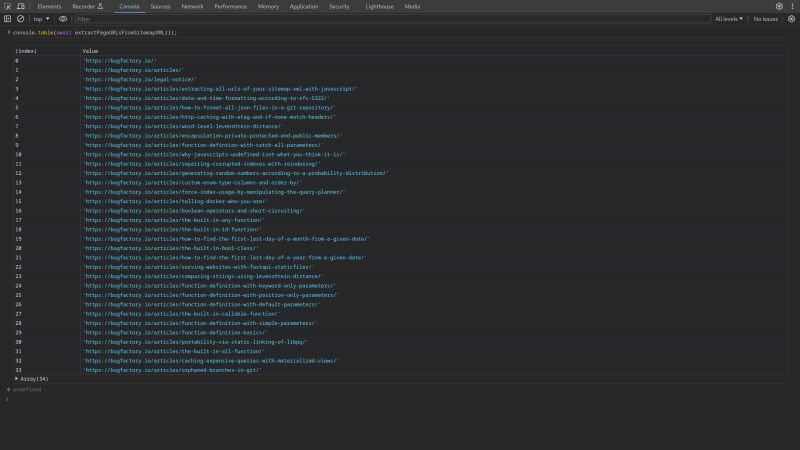Show the console sidebar panel icon
Screen dimensions: 800x450
click(x=8, y=19)
